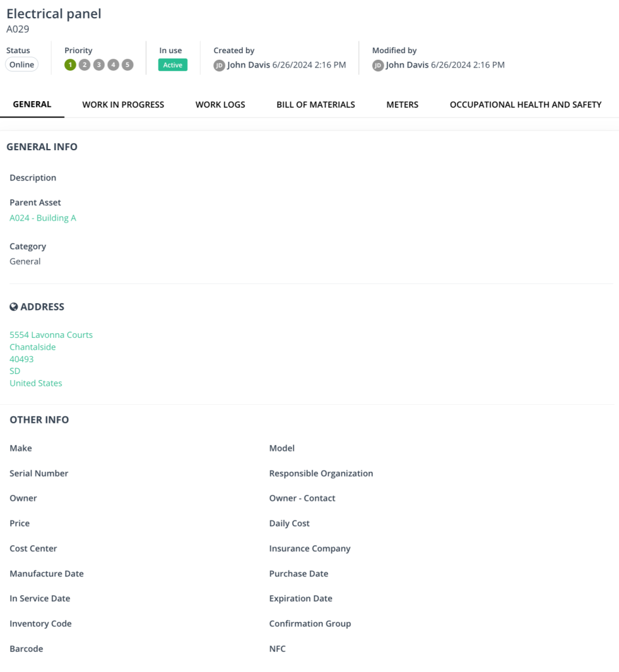Viewport: 619px width, 672px height.
Task: Open the OCCUPATIONAL HEALTH AND SAFETY tab
Action: point(525,104)
